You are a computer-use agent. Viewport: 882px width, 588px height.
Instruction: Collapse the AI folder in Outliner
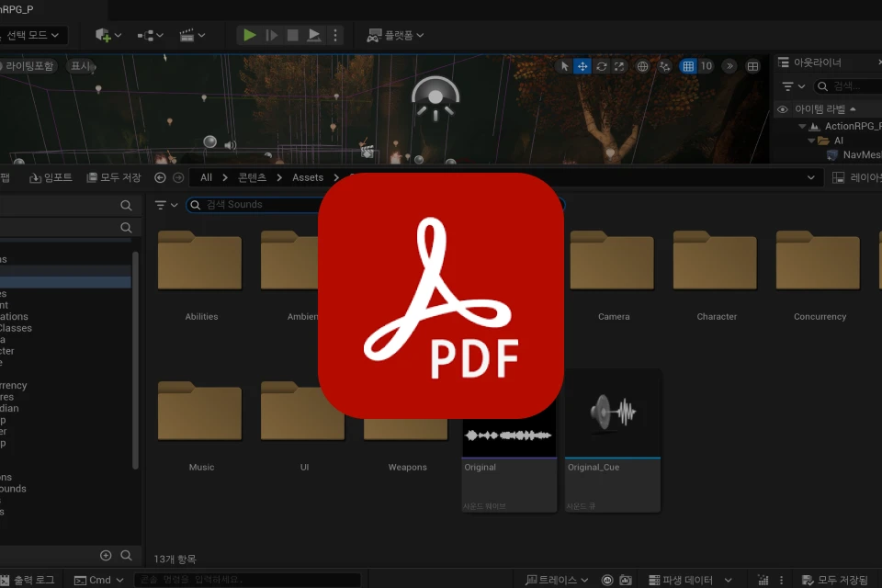811,141
